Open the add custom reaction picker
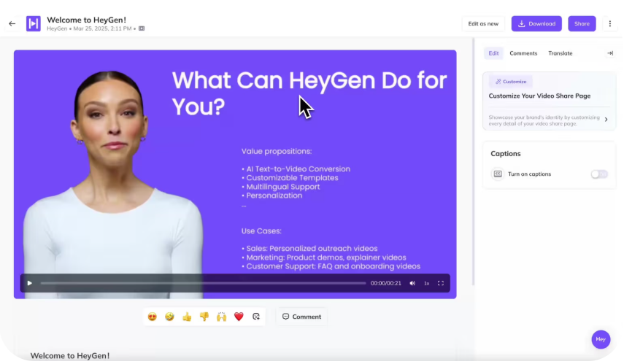 coord(256,317)
